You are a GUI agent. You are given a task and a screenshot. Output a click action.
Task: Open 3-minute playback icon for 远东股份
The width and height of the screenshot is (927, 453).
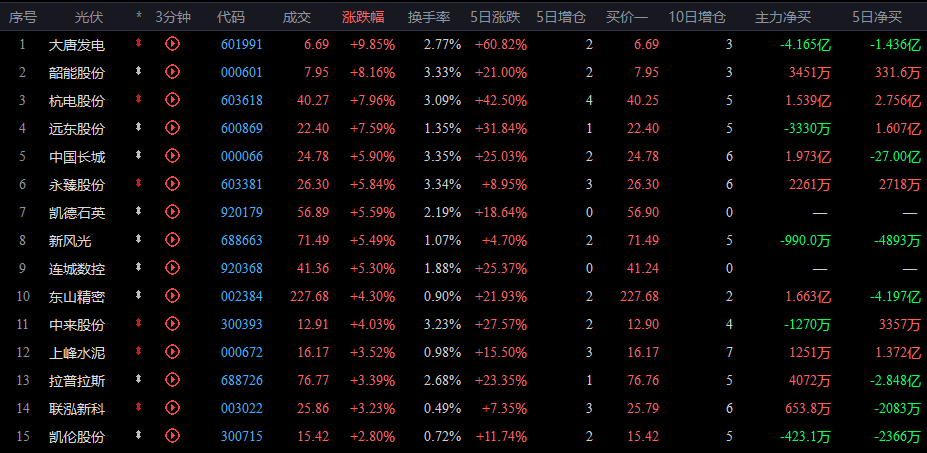tap(172, 127)
